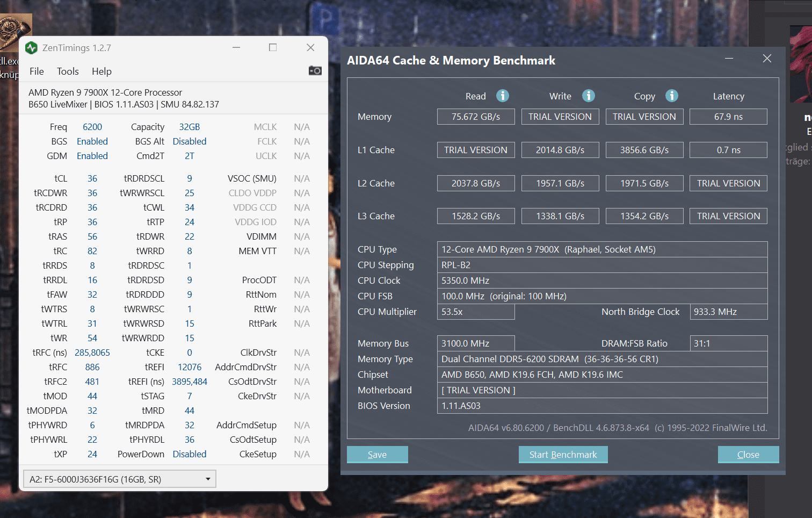The width and height of the screenshot is (812, 518).
Task: Click the DRAM:FSB Ratio 31:1 field
Action: (x=729, y=343)
